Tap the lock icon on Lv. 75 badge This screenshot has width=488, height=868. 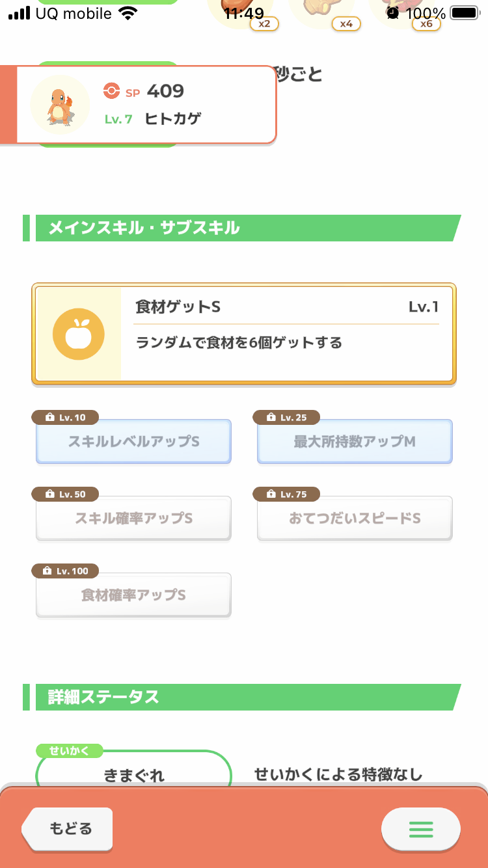coord(271,495)
